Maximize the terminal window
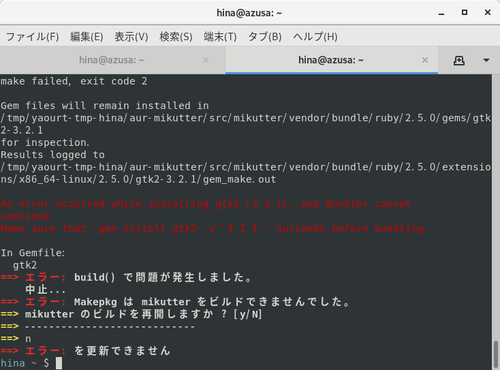 click(464, 13)
